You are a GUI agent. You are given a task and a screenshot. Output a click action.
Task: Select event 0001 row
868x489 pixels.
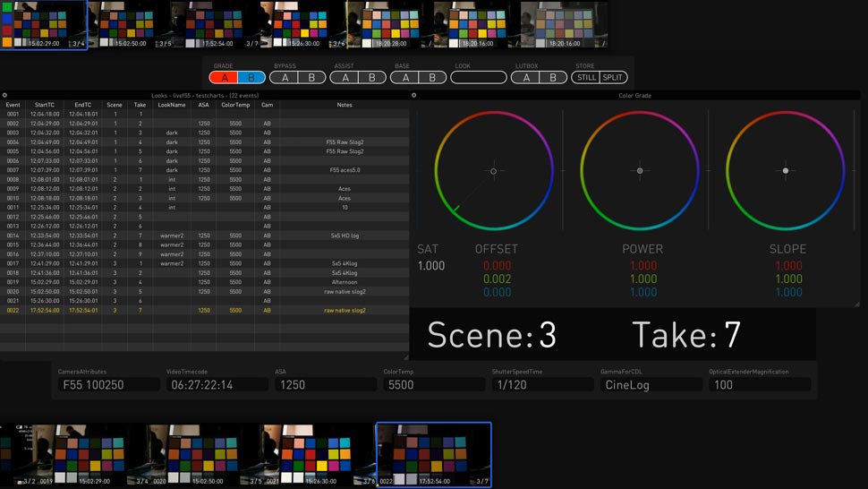click(x=204, y=114)
